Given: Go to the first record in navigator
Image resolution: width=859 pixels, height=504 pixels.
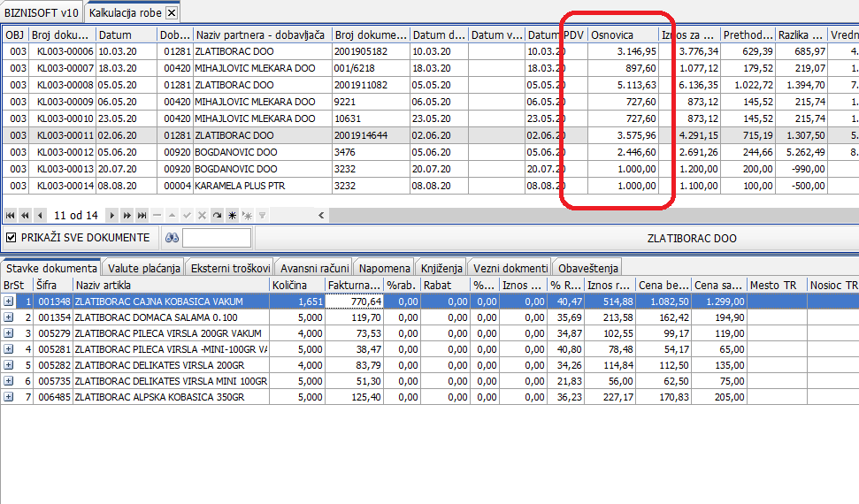Looking at the screenshot, I should click(x=11, y=215).
